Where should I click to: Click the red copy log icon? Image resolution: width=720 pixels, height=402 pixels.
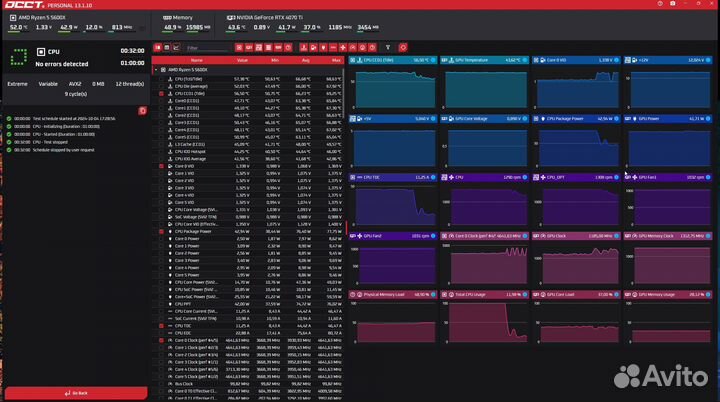click(x=143, y=110)
